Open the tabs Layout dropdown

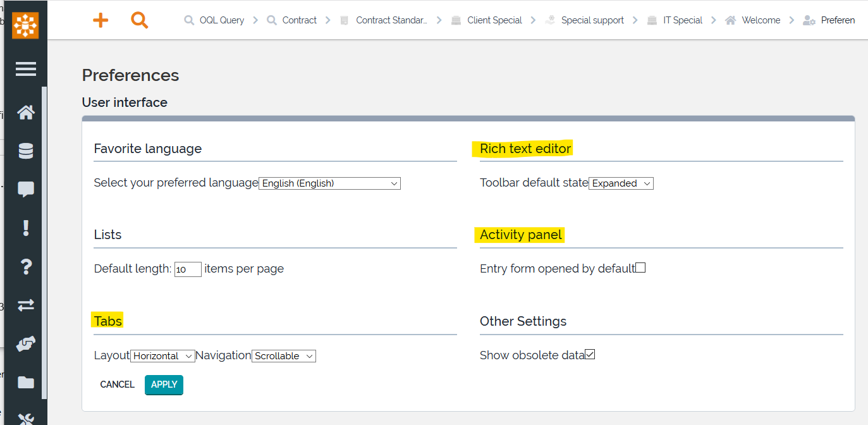click(x=162, y=356)
